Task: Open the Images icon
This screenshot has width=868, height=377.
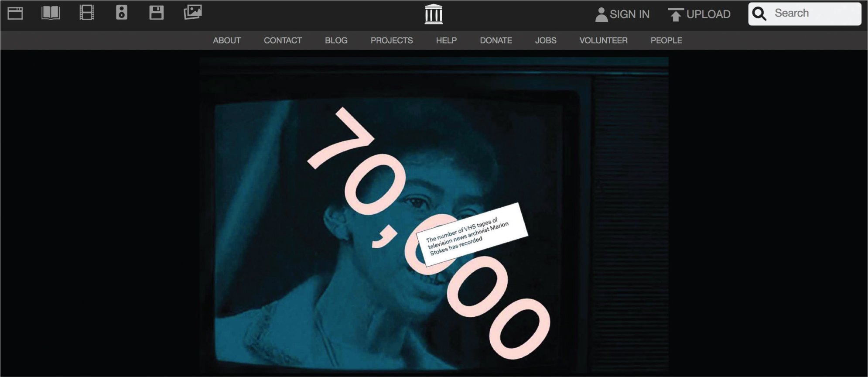Action: click(192, 12)
